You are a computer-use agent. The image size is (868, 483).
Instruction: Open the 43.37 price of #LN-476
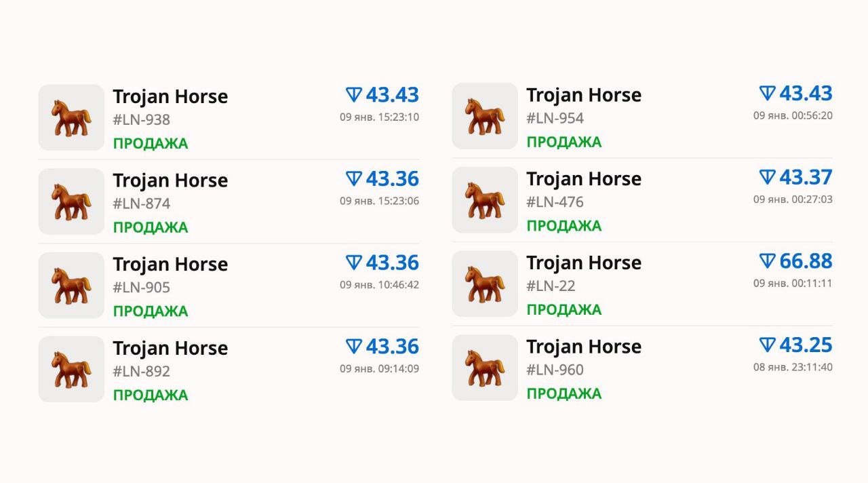tap(806, 177)
